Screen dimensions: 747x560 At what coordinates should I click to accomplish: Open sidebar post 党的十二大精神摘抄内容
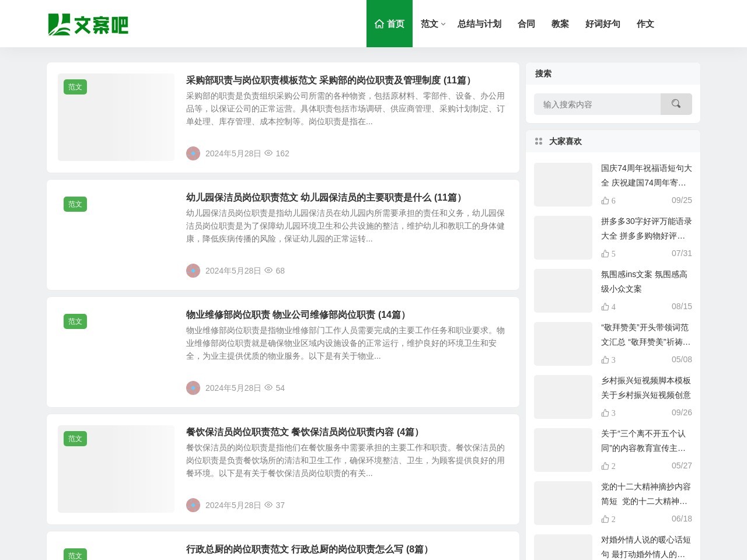[646, 494]
